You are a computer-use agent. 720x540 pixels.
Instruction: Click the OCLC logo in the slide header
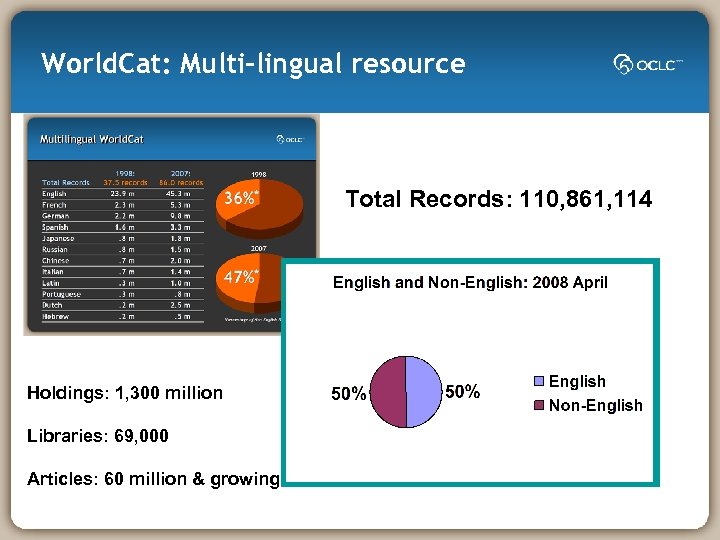click(x=648, y=64)
